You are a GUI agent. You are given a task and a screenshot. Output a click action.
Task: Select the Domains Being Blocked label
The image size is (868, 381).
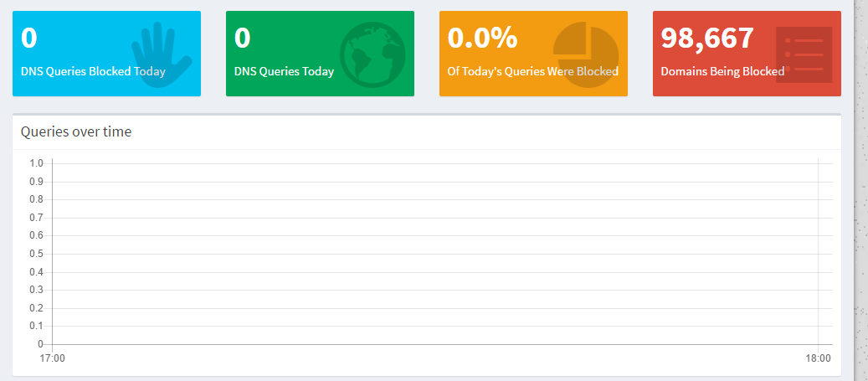click(x=722, y=71)
